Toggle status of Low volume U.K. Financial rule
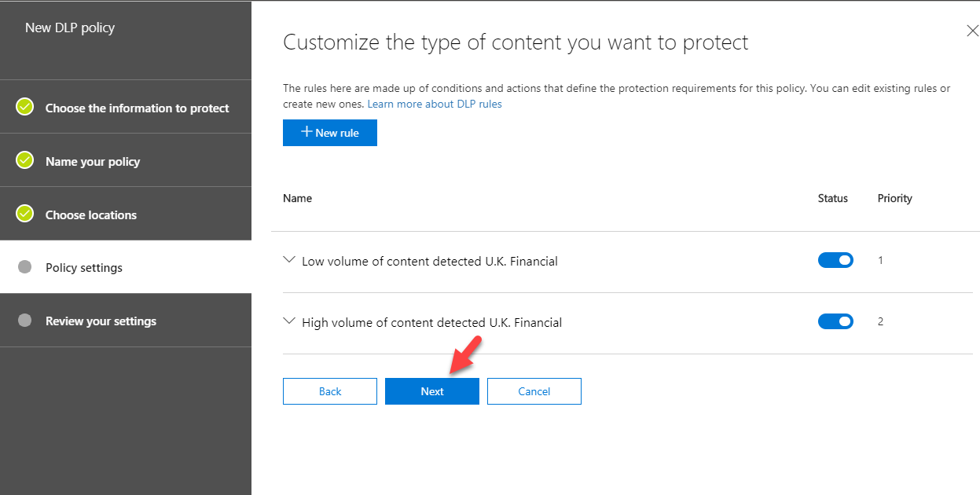The width and height of the screenshot is (980, 495). (x=835, y=260)
